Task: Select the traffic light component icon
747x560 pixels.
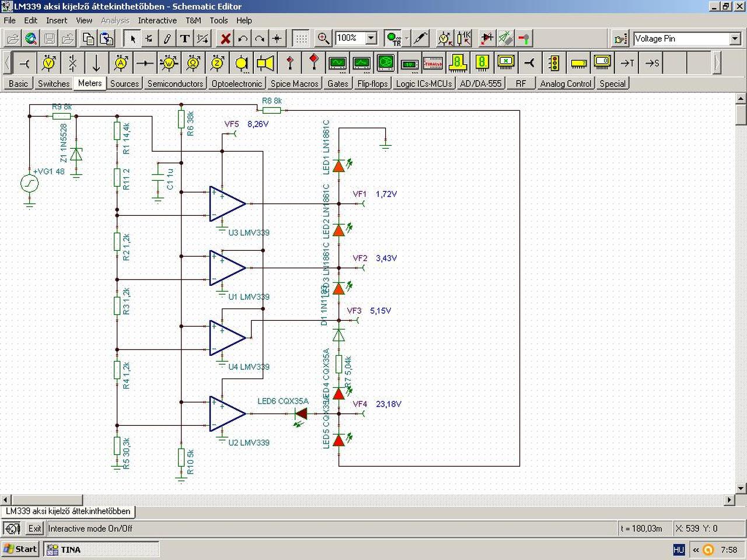Action: pyautogui.click(x=554, y=62)
